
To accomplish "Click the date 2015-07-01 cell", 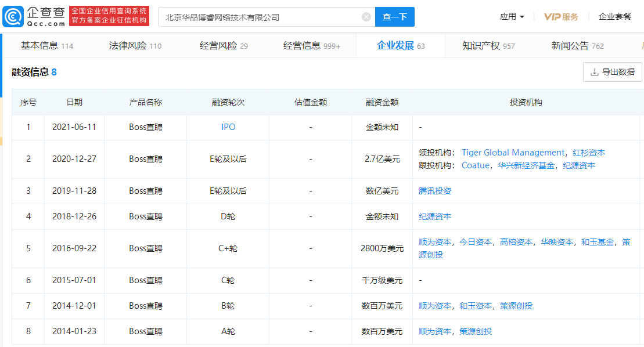I will [74, 280].
